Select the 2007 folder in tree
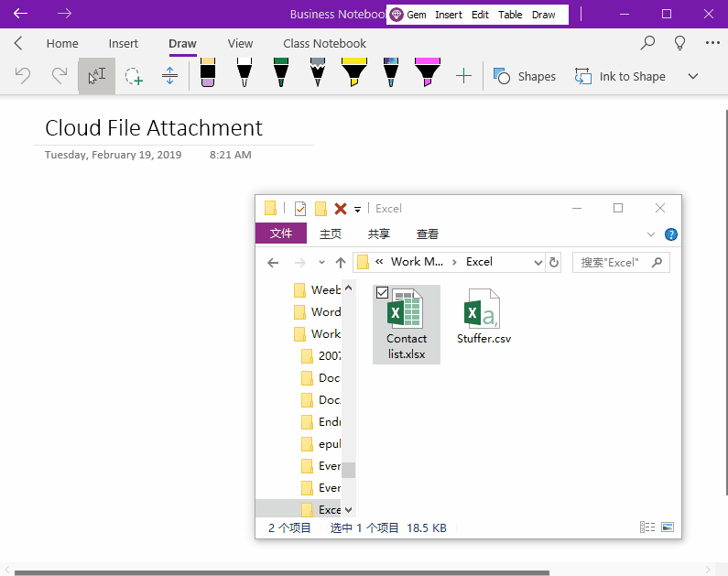Screen dimensions: 728x576 [x=321, y=355]
